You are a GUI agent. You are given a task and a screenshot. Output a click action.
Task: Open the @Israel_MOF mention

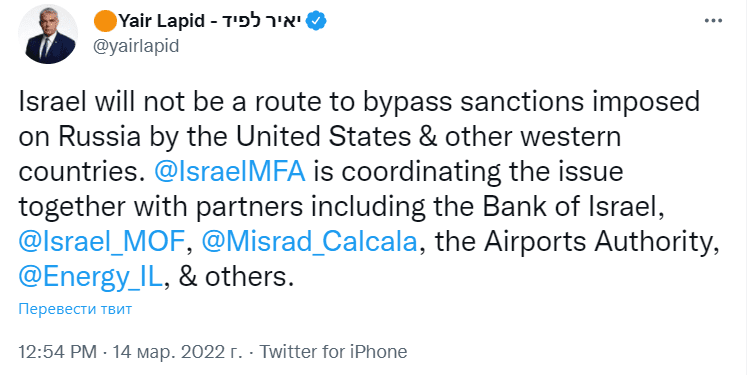[x=101, y=242]
